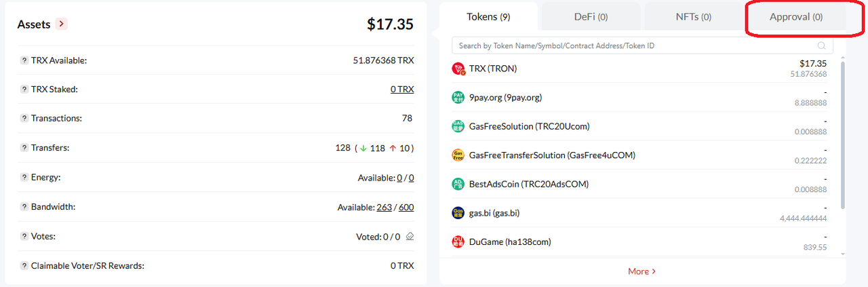This screenshot has width=868, height=287.
Task: Click the GasFreeTransferSolution token icon
Action: 458,155
